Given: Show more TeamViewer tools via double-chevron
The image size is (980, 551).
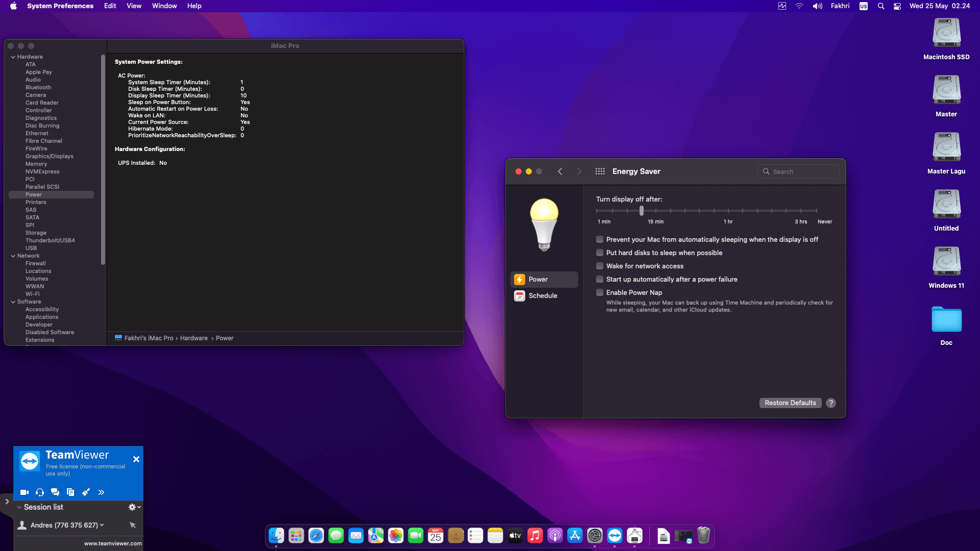Looking at the screenshot, I should click(x=101, y=492).
